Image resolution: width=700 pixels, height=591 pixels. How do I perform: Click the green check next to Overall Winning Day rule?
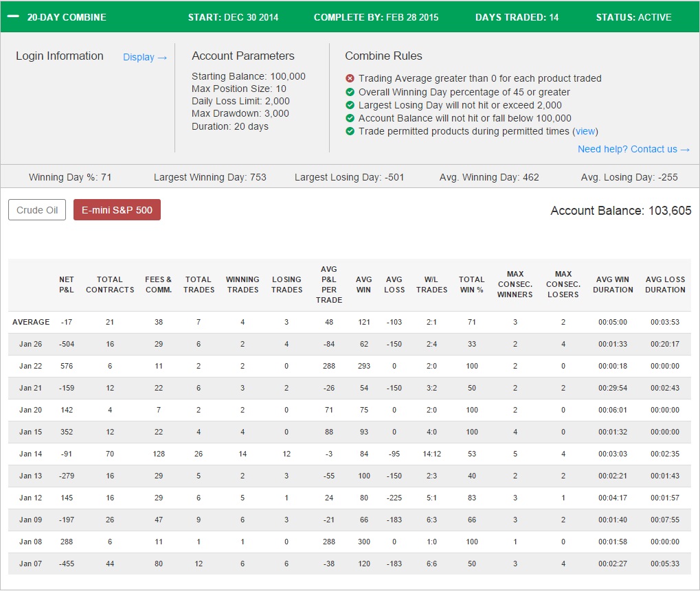(350, 92)
